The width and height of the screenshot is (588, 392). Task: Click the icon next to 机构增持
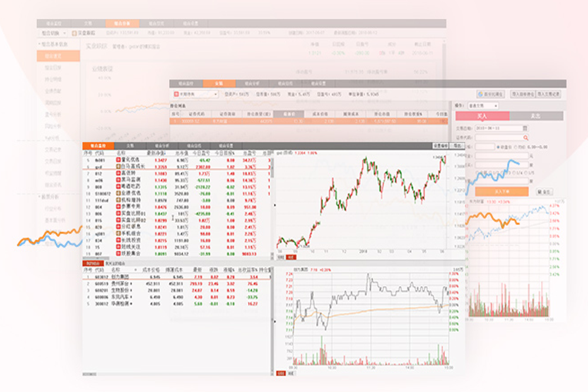[119, 200]
